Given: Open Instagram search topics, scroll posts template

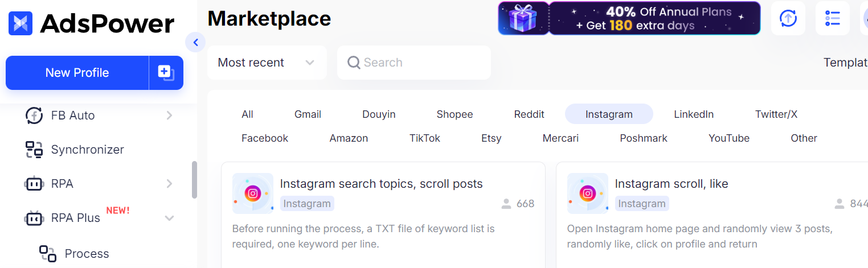Looking at the screenshot, I should 381,184.
